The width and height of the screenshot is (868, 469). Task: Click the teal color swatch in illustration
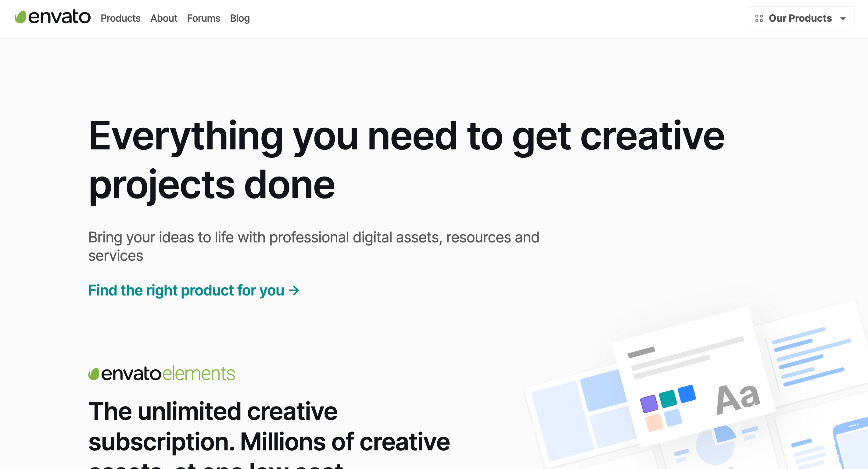[x=668, y=399]
